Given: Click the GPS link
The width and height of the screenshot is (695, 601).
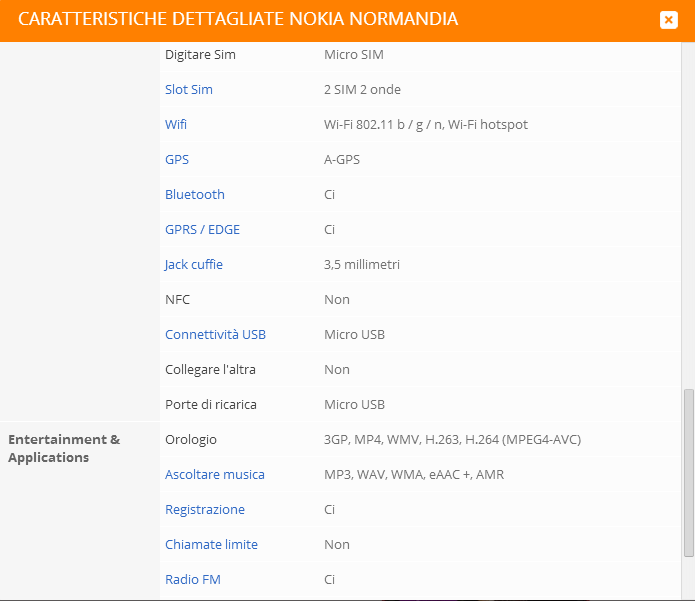Looking at the screenshot, I should (x=177, y=160).
